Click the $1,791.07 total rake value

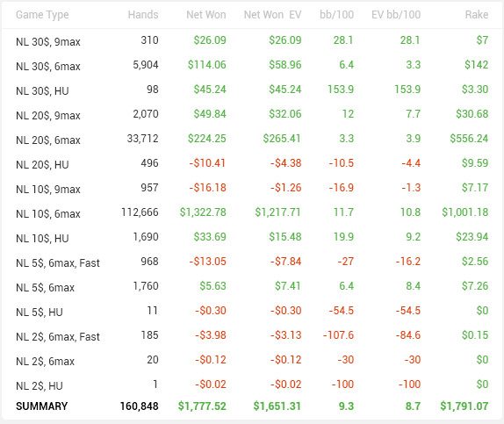click(464, 406)
